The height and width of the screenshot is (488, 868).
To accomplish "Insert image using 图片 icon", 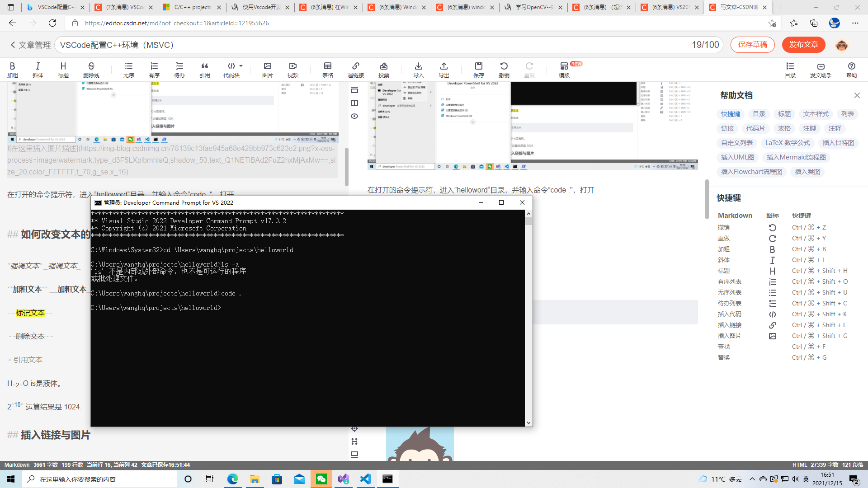I will click(268, 70).
